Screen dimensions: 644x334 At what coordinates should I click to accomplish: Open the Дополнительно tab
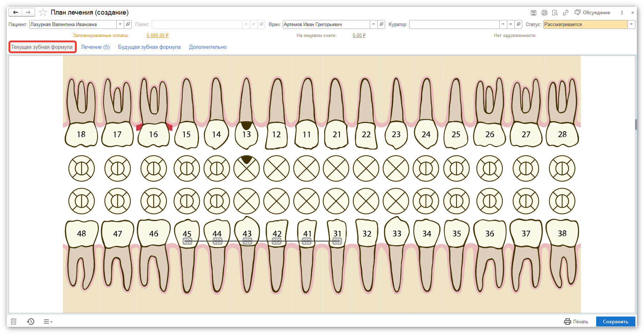[x=208, y=47]
